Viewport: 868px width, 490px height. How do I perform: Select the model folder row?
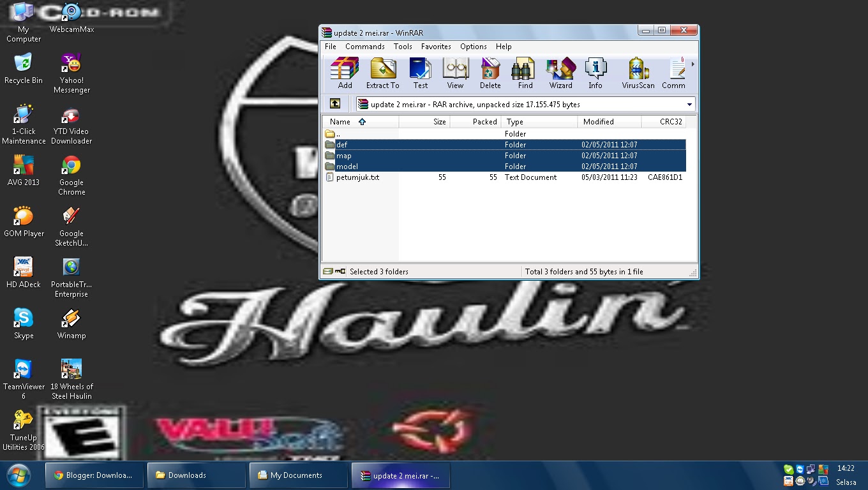504,167
